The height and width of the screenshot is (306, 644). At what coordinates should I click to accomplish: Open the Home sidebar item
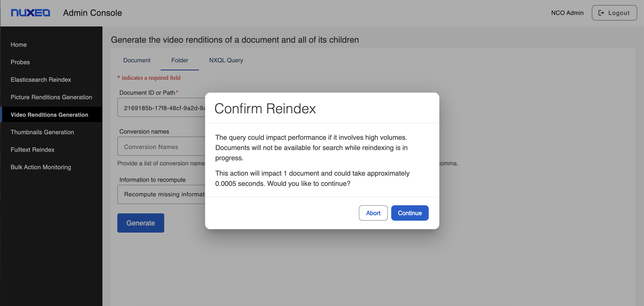pyautogui.click(x=19, y=45)
